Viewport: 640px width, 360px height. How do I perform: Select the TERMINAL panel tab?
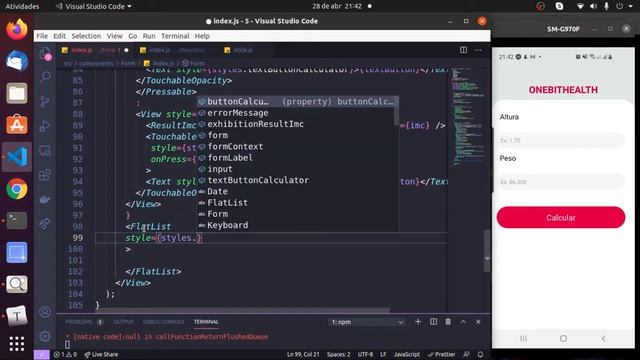click(x=206, y=322)
